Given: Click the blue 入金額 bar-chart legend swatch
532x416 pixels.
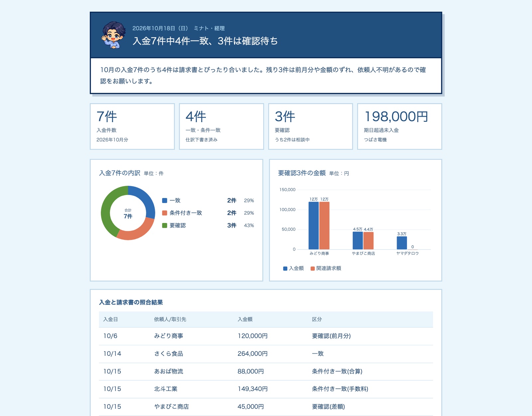Looking at the screenshot, I should pos(285,269).
